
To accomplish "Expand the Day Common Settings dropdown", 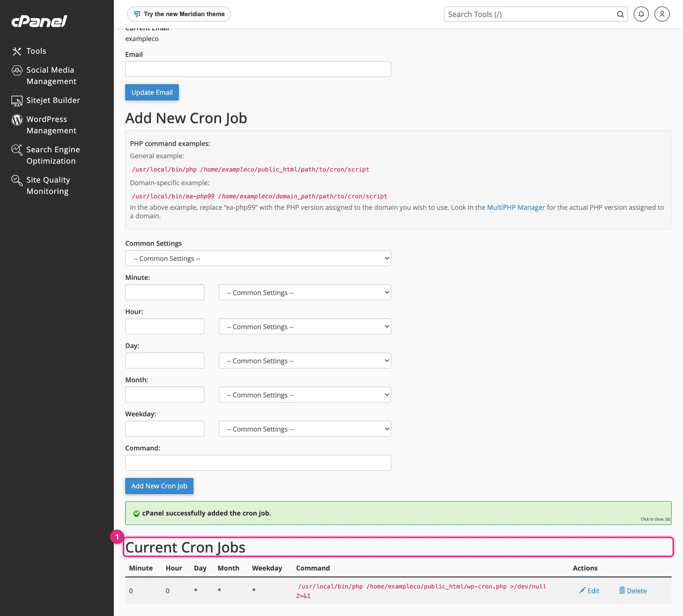I will tap(305, 360).
